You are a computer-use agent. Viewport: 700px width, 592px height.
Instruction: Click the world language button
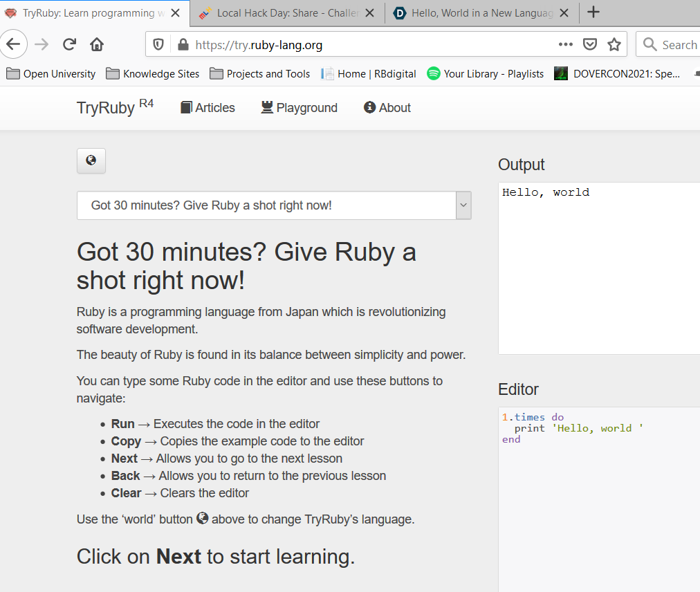91,160
